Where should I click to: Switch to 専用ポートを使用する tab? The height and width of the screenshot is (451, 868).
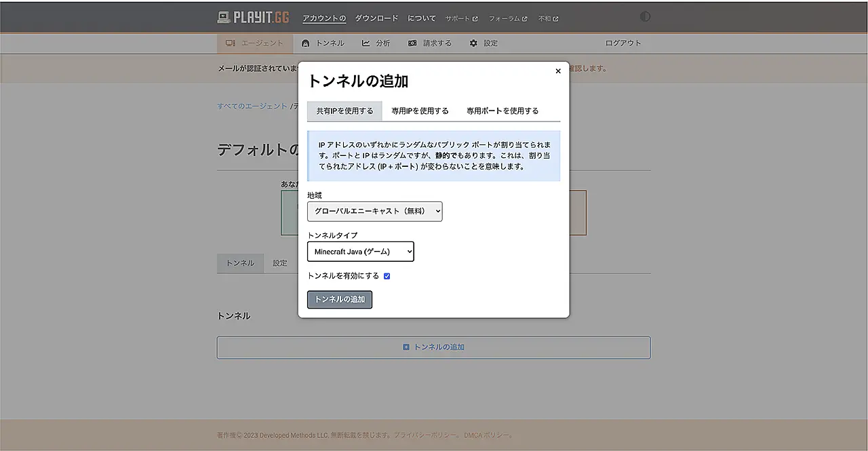tap(502, 111)
